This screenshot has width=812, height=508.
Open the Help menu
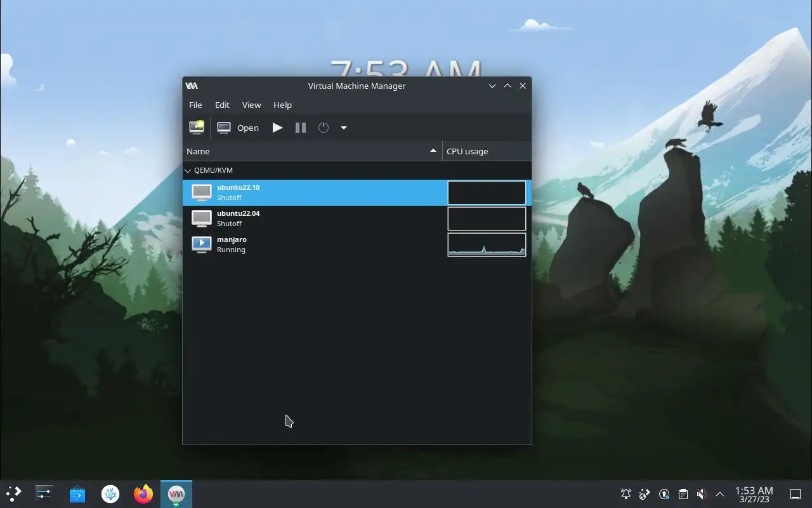(x=282, y=105)
